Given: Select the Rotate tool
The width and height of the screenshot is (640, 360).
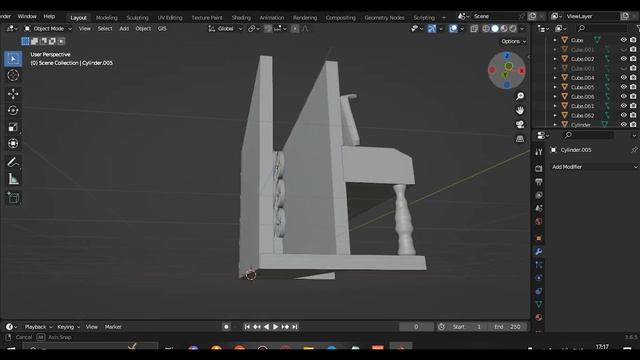Looking at the screenshot, I should point(13,111).
